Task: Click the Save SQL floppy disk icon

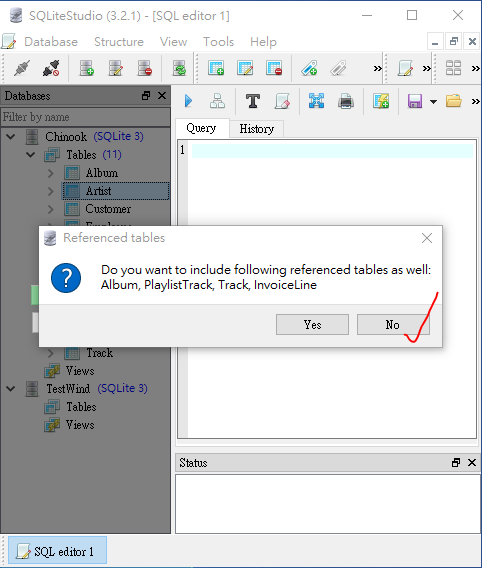Action: 415,101
